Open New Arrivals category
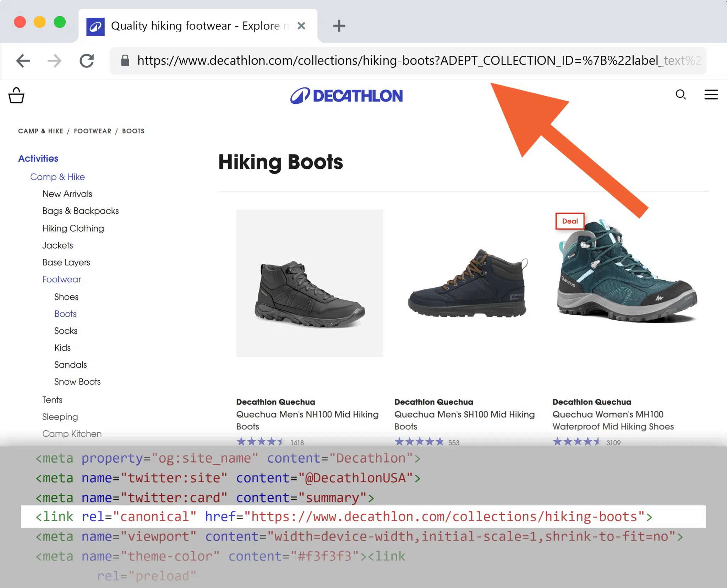 67,194
